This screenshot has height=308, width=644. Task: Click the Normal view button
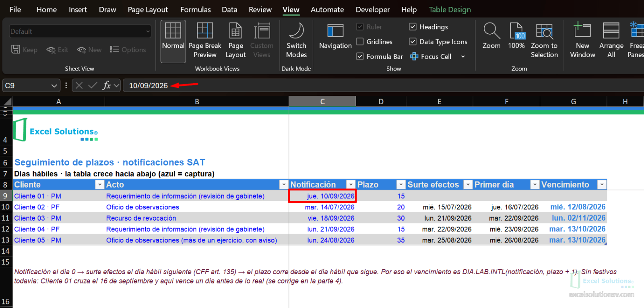pos(173,41)
